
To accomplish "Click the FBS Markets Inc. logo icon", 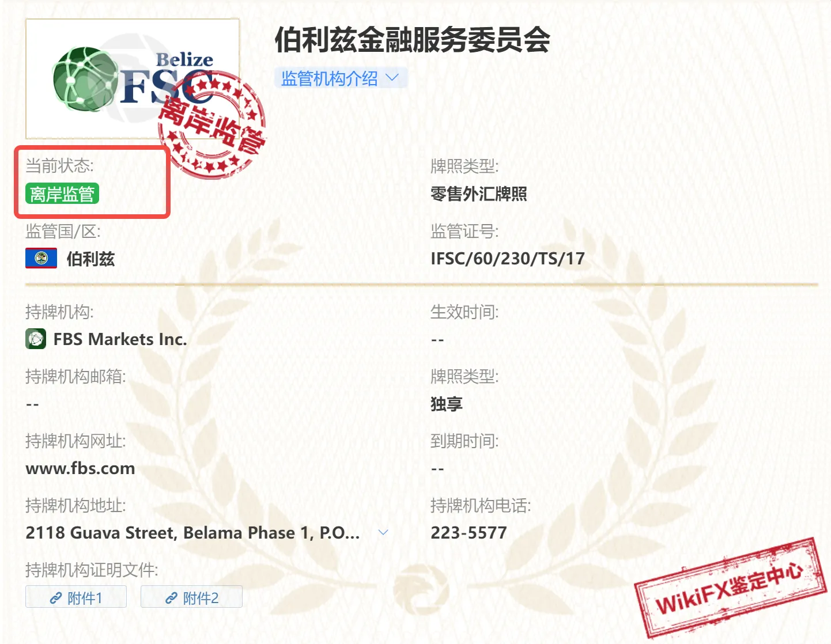I will click(x=36, y=339).
